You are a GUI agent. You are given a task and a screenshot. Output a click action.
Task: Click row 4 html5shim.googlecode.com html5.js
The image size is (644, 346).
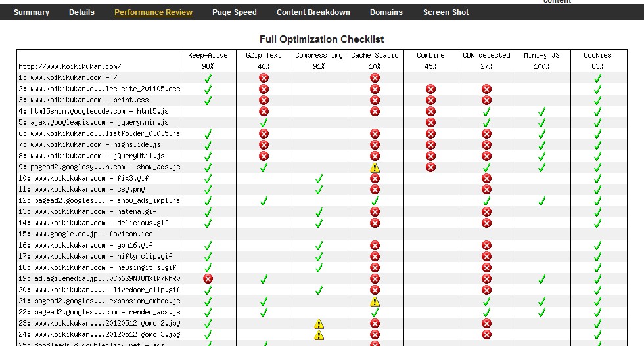pyautogui.click(x=93, y=111)
